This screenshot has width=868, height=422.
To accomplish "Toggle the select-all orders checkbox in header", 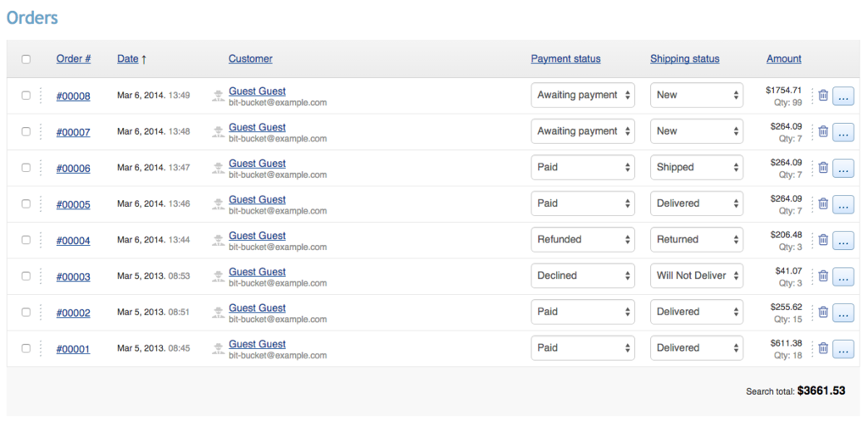I will 26,59.
